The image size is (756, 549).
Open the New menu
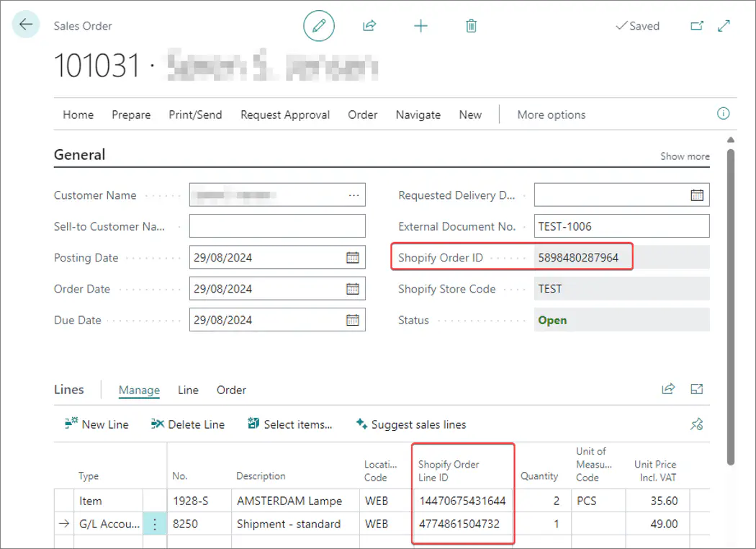pyautogui.click(x=470, y=115)
